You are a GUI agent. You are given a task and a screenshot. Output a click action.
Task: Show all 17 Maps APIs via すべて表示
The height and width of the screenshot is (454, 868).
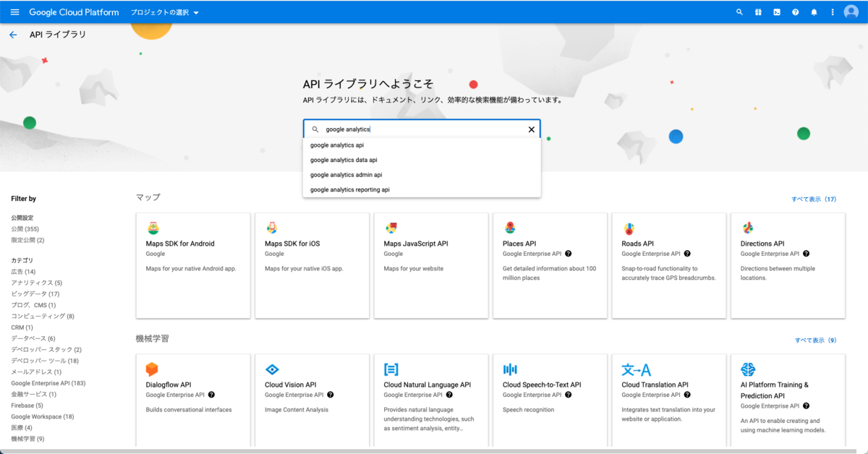[x=814, y=199]
